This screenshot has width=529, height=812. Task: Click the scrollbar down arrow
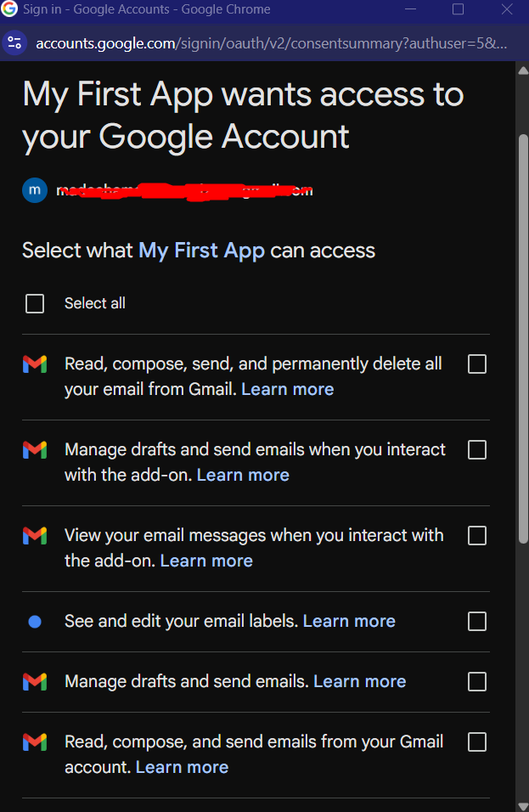click(522, 804)
